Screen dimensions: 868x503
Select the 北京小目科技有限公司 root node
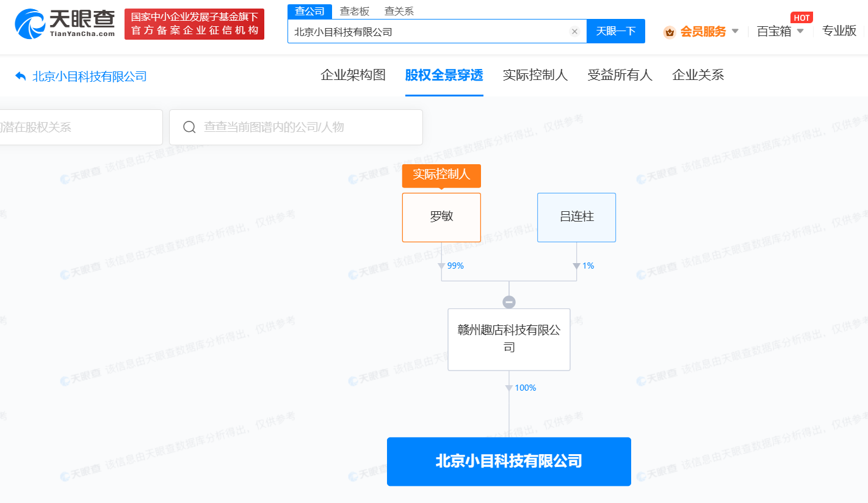tap(509, 461)
